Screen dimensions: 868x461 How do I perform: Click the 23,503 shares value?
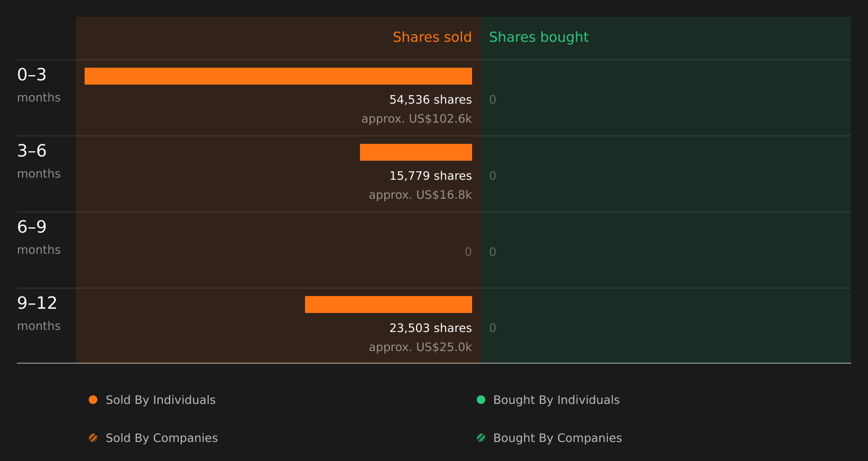tap(430, 328)
